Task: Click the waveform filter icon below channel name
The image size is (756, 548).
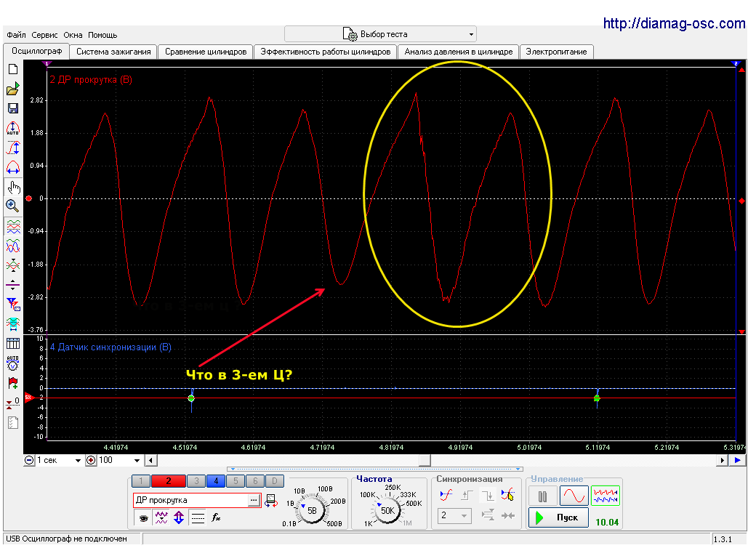Action: point(161,517)
